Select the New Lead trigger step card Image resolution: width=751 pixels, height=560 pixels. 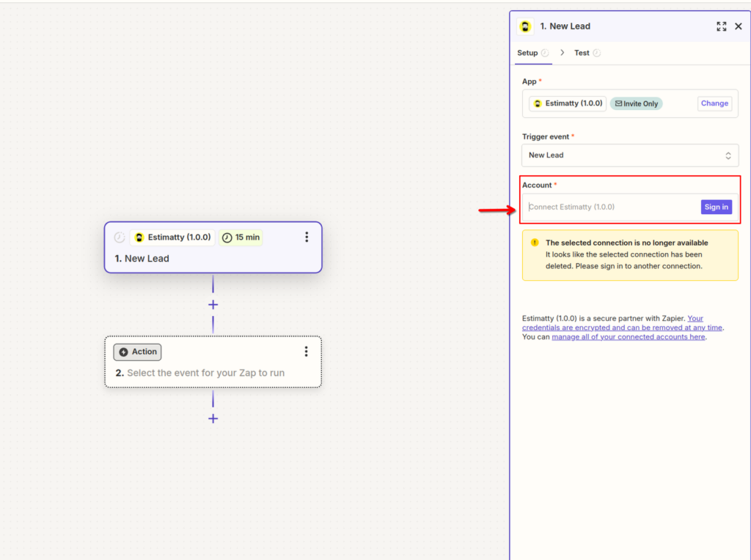pos(213,248)
